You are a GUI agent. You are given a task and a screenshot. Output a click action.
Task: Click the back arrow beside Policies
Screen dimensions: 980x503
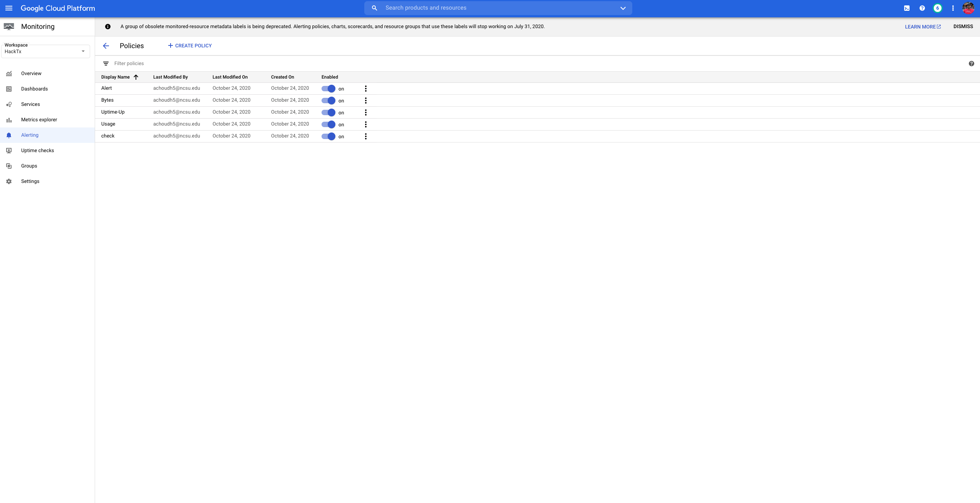[x=106, y=46]
